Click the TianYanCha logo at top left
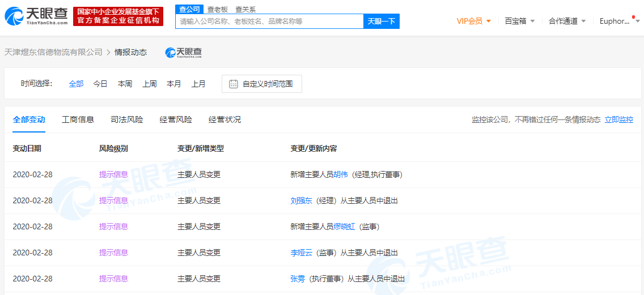644x295 pixels. (x=37, y=16)
